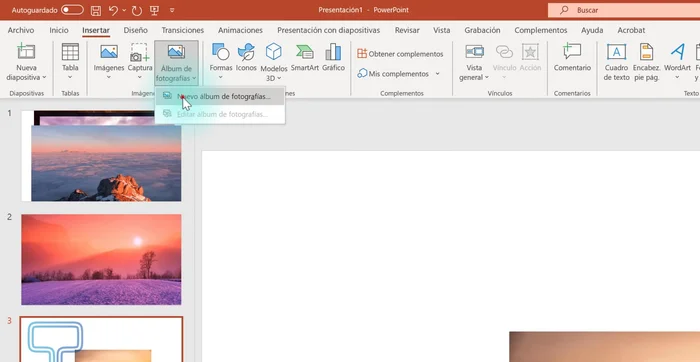Toggle the Autoguardado switch

point(72,10)
